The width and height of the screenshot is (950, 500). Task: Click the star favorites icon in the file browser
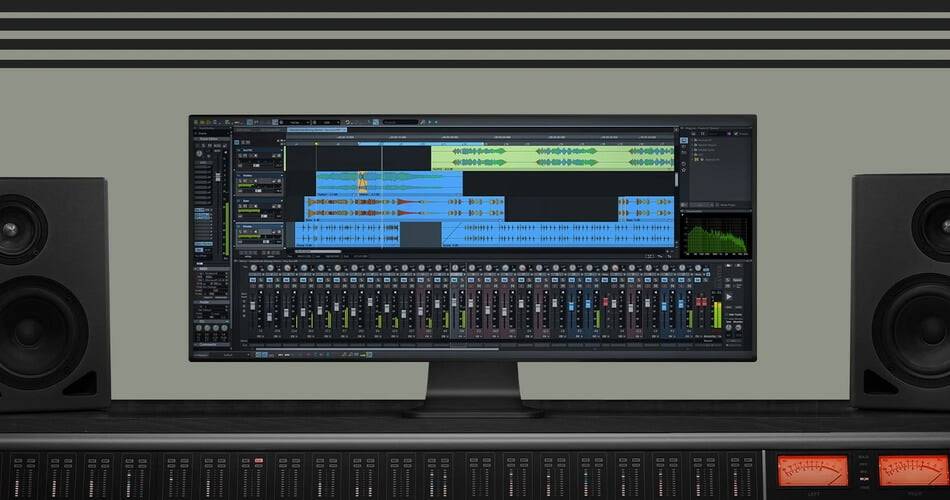[x=684, y=170]
